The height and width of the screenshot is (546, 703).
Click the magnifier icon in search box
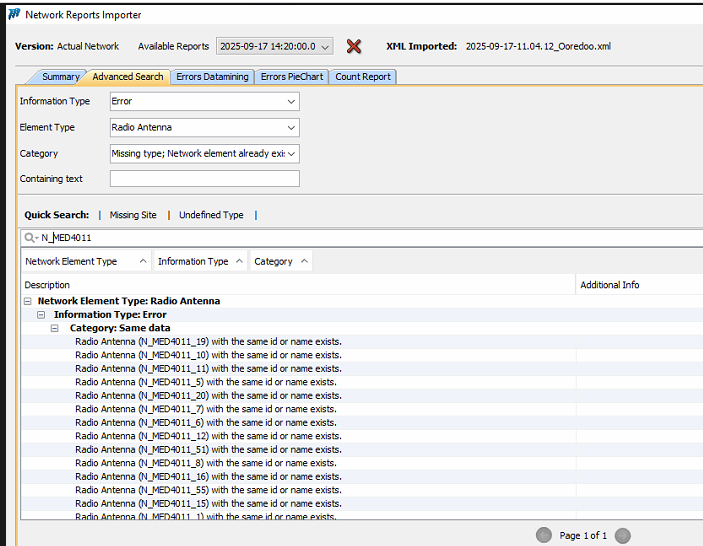tap(31, 238)
